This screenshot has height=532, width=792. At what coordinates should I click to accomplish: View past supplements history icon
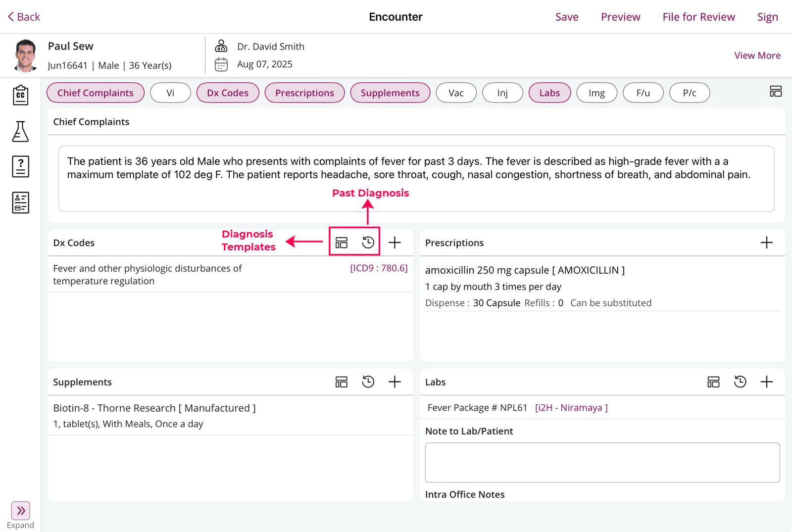[x=368, y=382]
